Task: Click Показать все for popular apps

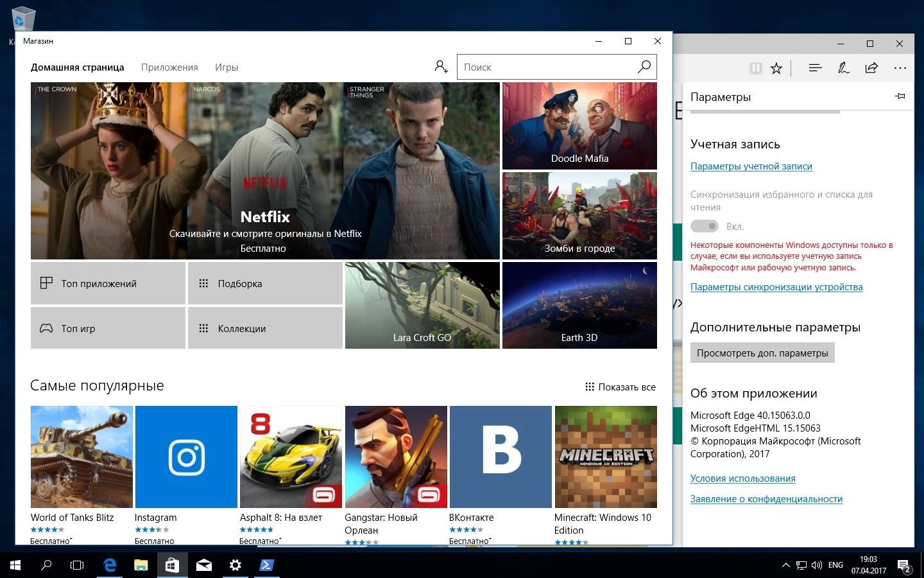Action: 620,387
